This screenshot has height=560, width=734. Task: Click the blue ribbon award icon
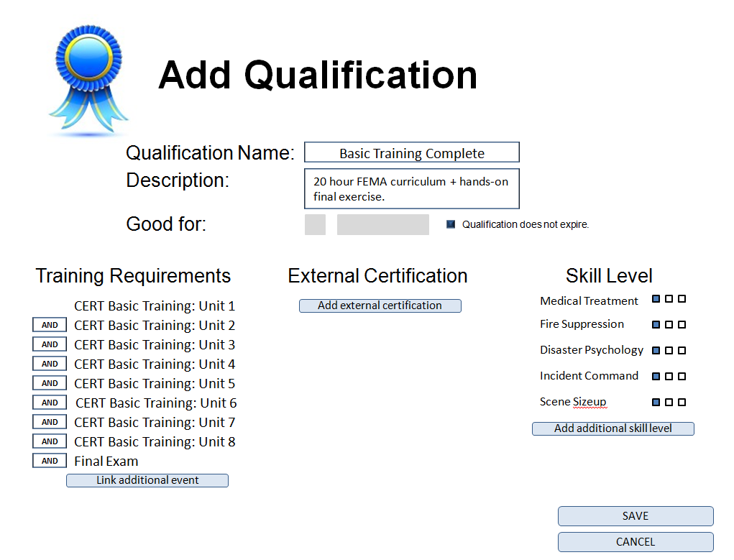(88, 80)
